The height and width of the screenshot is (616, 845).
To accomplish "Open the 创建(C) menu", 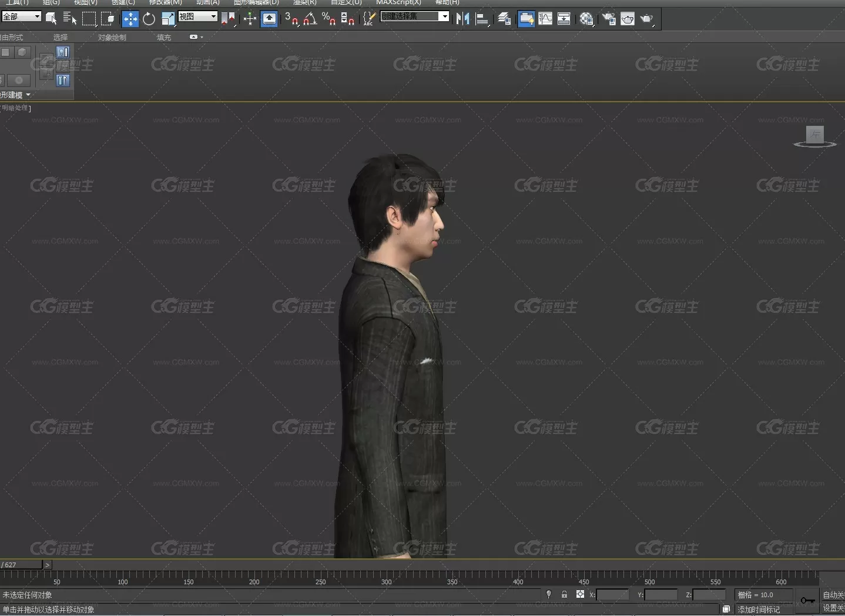I will pyautogui.click(x=123, y=2).
